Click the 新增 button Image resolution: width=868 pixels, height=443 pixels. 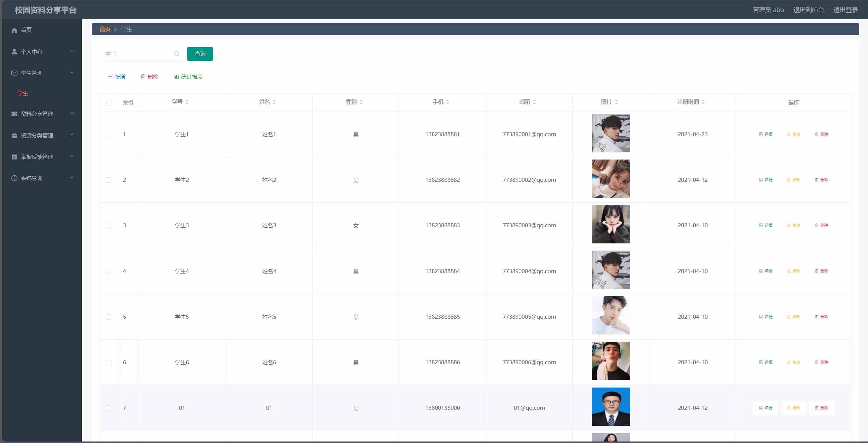click(x=116, y=77)
